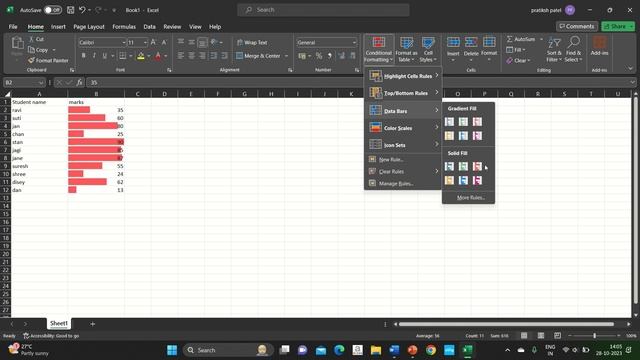Apply the blue gradient fill data bar
This screenshot has width=640, height=360.
pos(449,122)
